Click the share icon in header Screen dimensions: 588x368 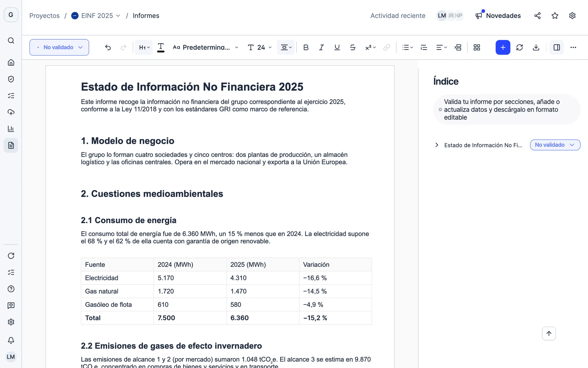537,16
